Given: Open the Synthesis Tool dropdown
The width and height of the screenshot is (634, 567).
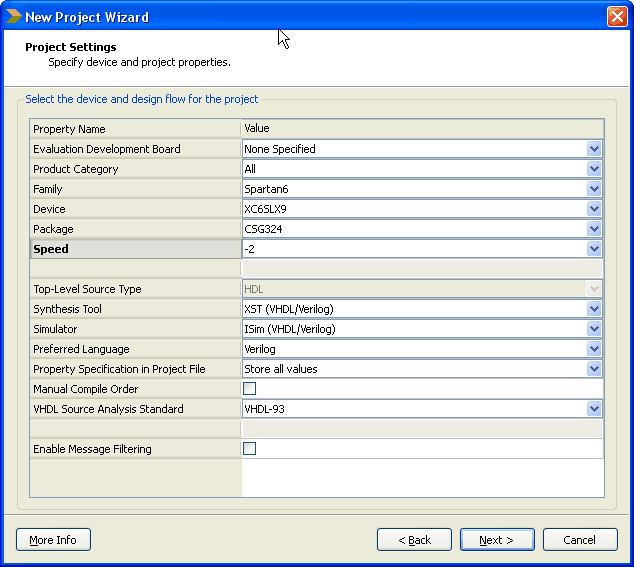Looking at the screenshot, I should [x=594, y=309].
